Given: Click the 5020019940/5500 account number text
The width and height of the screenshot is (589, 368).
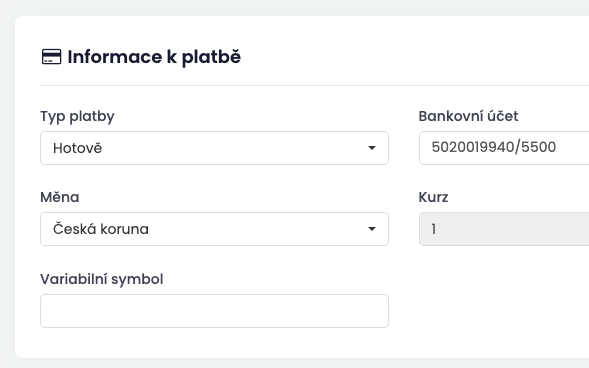Looking at the screenshot, I should pyautogui.click(x=494, y=147).
